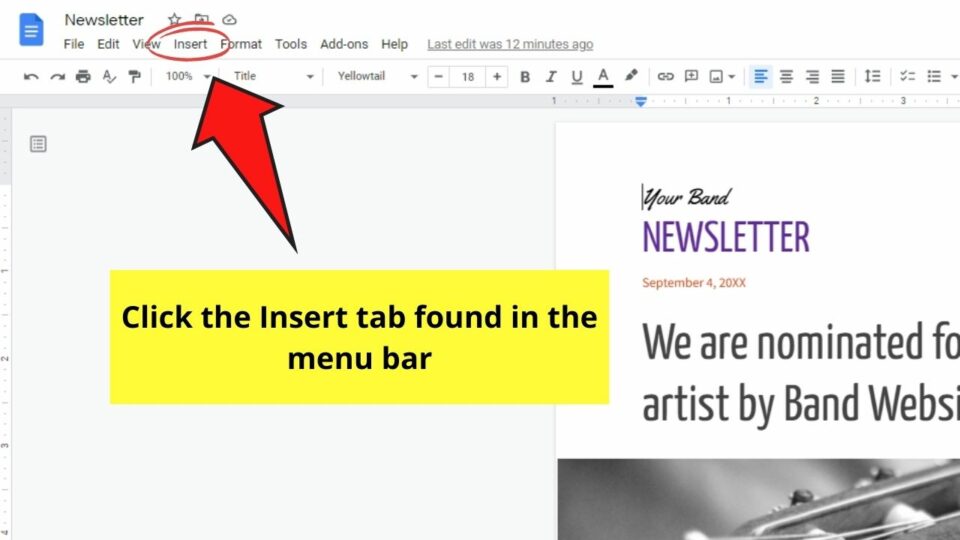Open the Help menu

tap(394, 44)
